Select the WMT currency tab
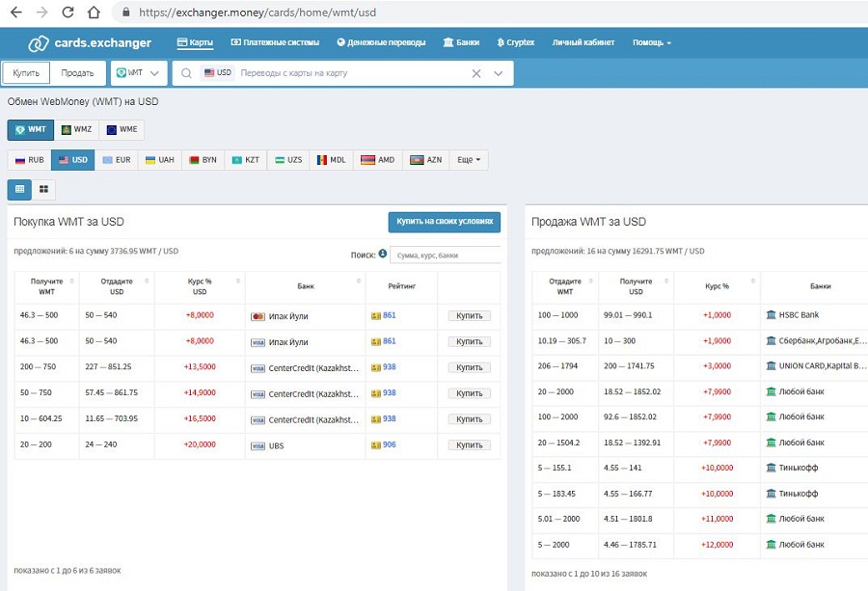Viewport: 868px width, 591px height. tap(31, 129)
